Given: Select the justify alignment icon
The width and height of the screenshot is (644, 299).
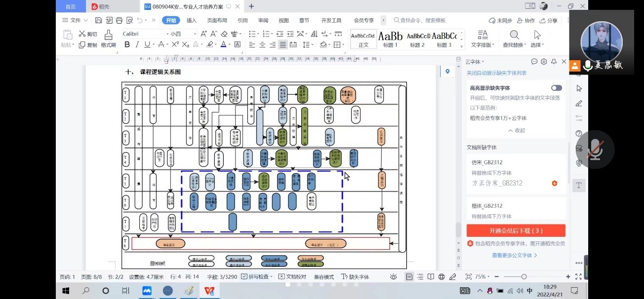Looking at the screenshot, I should coord(282,44).
